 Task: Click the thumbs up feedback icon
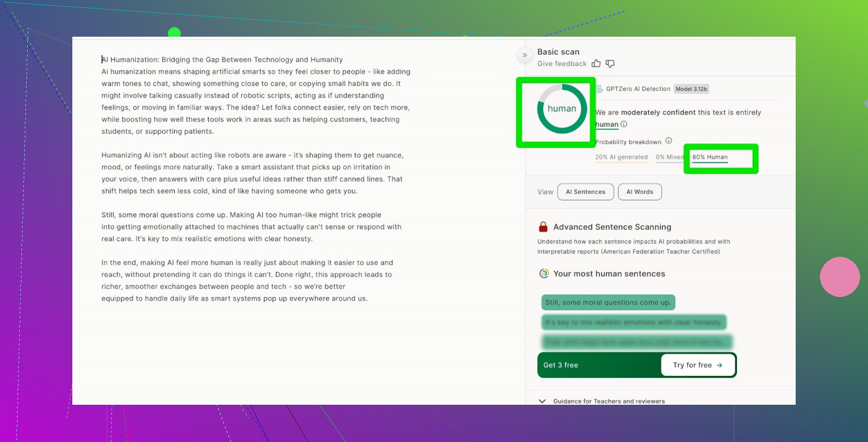597,64
